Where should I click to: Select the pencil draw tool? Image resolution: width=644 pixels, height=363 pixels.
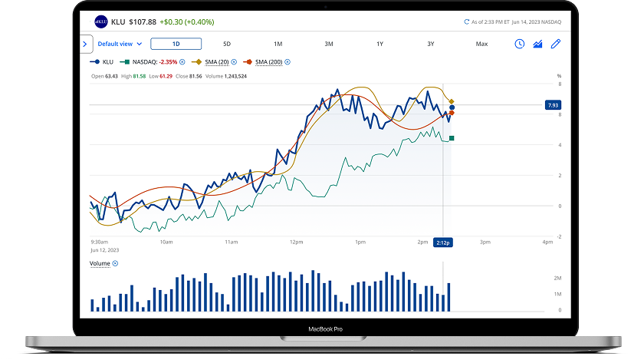556,44
